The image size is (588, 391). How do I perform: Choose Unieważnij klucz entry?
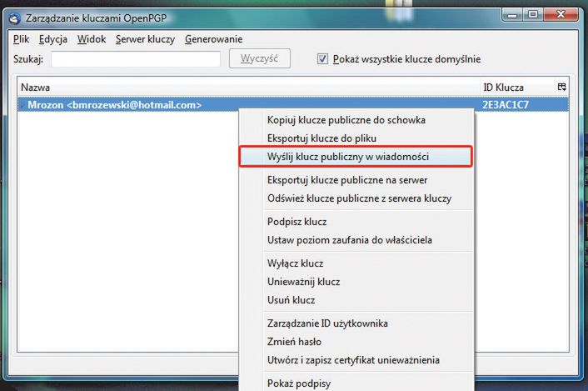pyautogui.click(x=356, y=282)
